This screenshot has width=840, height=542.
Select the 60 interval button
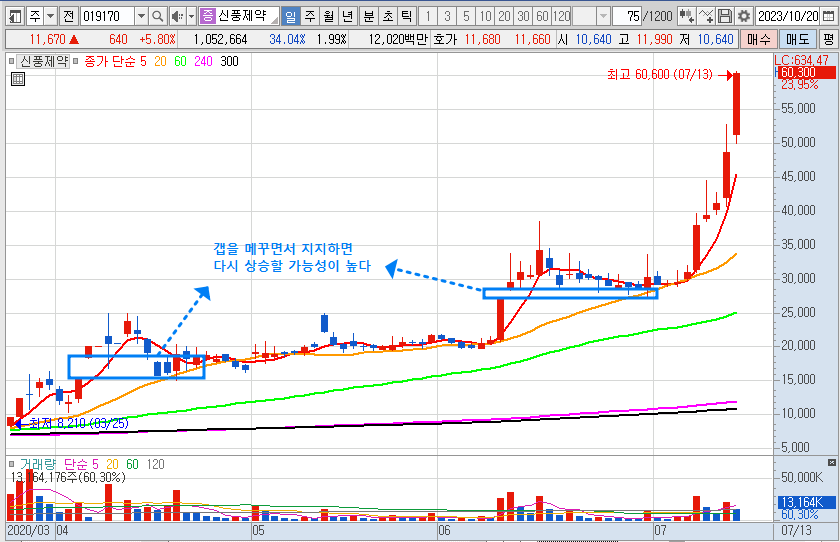click(542, 16)
